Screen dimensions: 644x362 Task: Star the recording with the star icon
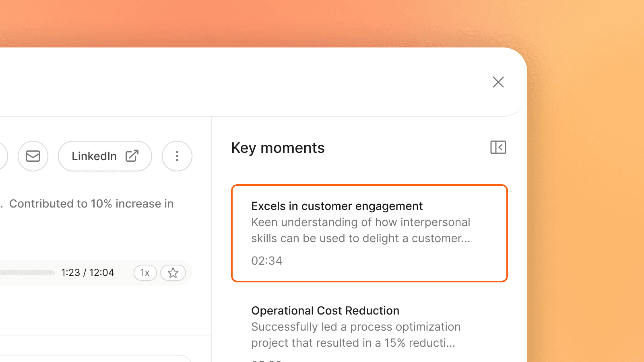pyautogui.click(x=173, y=273)
